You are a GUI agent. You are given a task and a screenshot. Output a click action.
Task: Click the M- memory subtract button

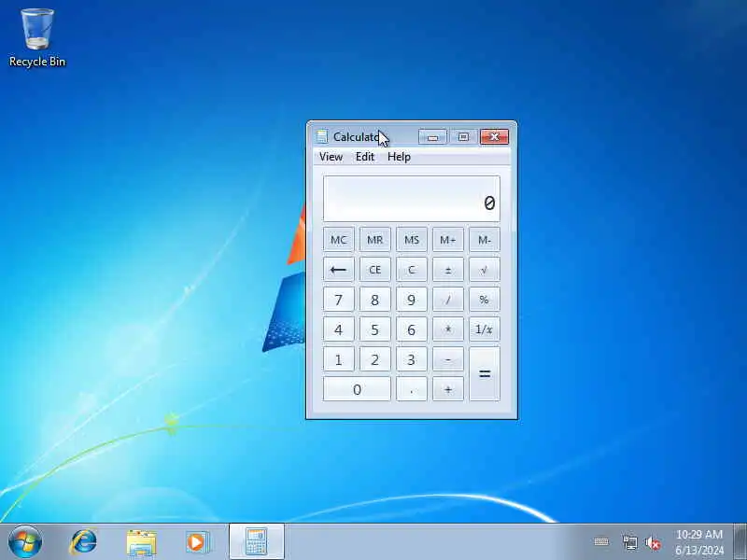click(x=485, y=240)
